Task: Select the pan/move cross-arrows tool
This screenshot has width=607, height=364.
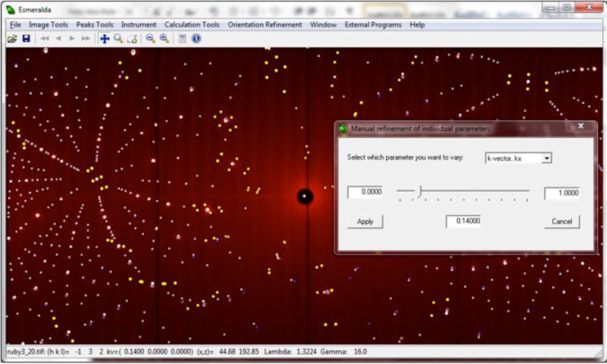Action: (x=105, y=39)
